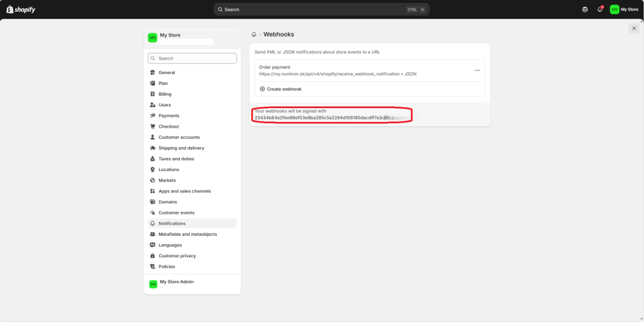Click the bell breadcrumb icon before Webhooks
The image size is (644, 322).
tap(254, 35)
